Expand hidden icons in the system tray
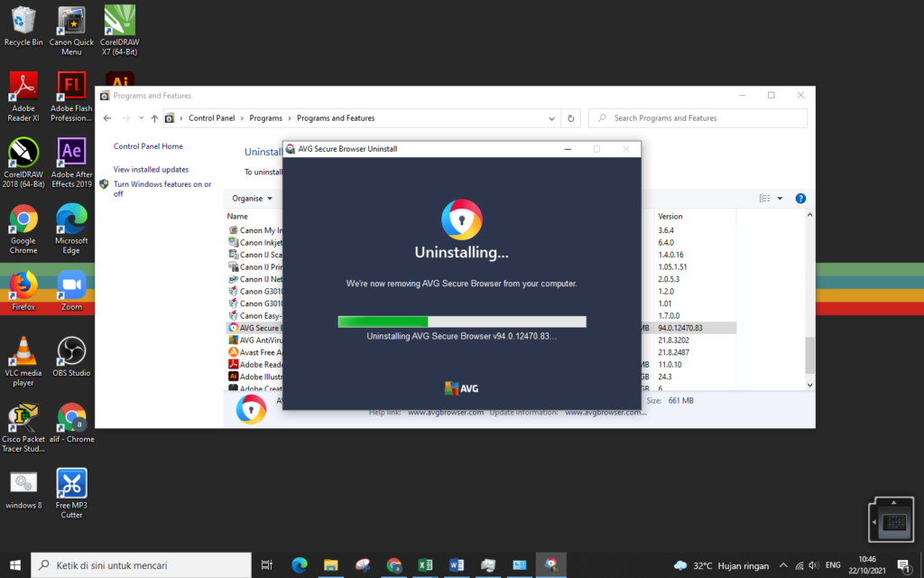Viewport: 924px width, 578px height. tap(783, 565)
